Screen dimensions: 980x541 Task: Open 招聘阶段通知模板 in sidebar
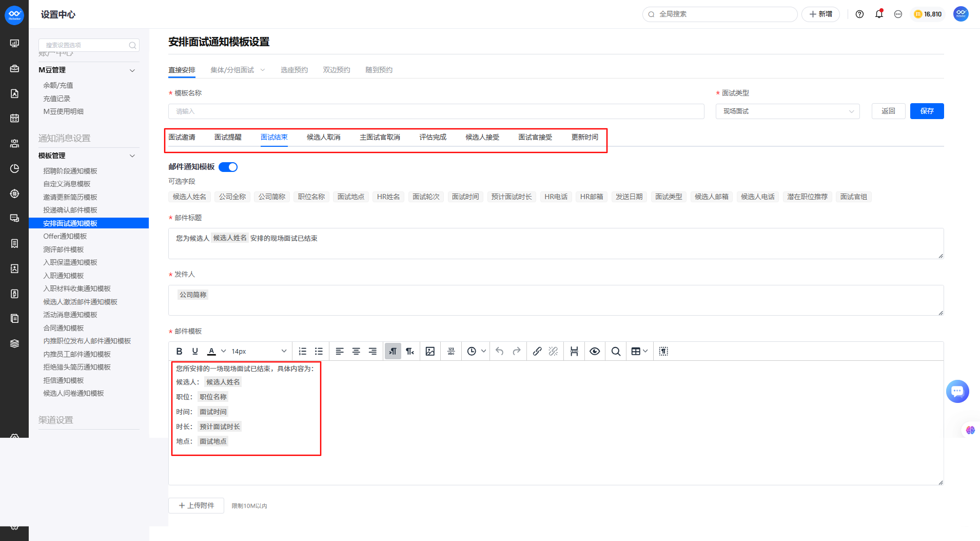pos(70,171)
